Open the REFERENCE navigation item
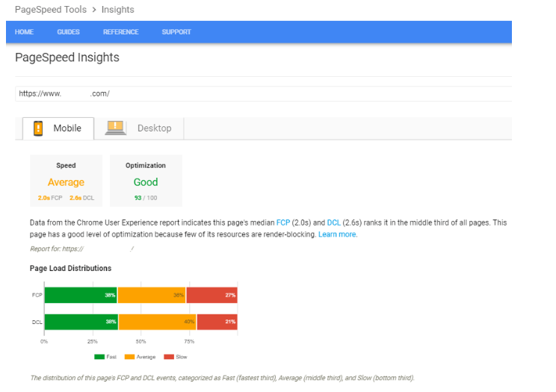Viewport: 556px width, 392px height. pyautogui.click(x=121, y=32)
